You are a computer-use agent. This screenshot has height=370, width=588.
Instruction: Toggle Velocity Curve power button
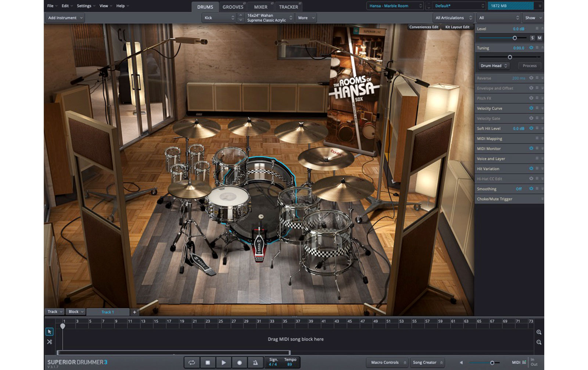[x=531, y=108]
